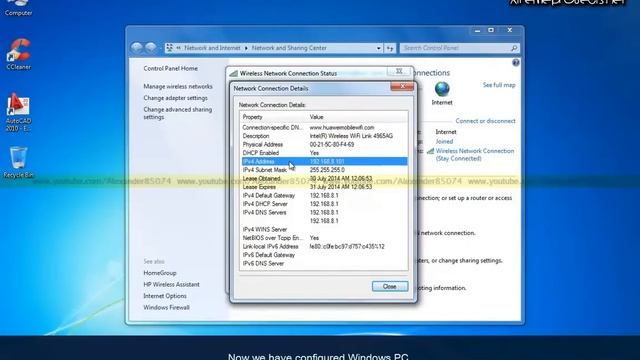
Task: Click See full map link
Action: point(499,85)
